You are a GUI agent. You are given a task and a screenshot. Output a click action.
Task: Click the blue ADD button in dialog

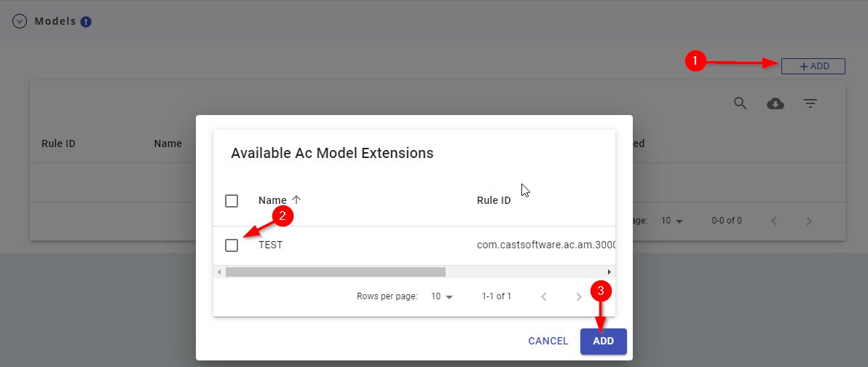click(603, 341)
